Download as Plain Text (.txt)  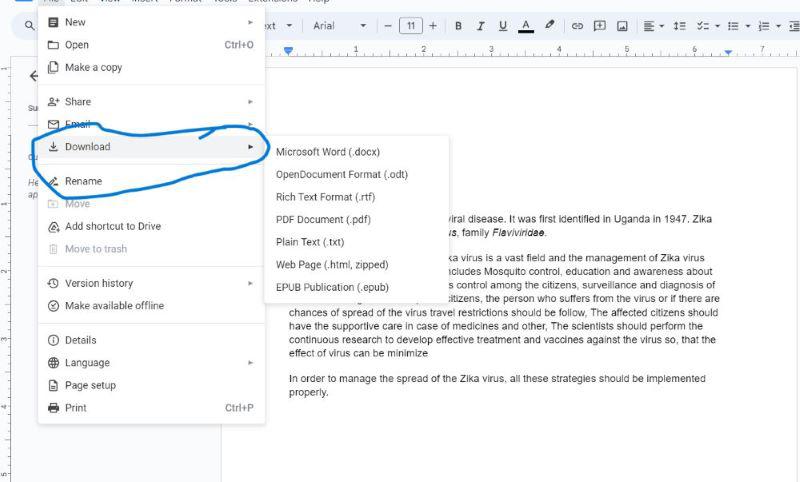pyautogui.click(x=357, y=242)
